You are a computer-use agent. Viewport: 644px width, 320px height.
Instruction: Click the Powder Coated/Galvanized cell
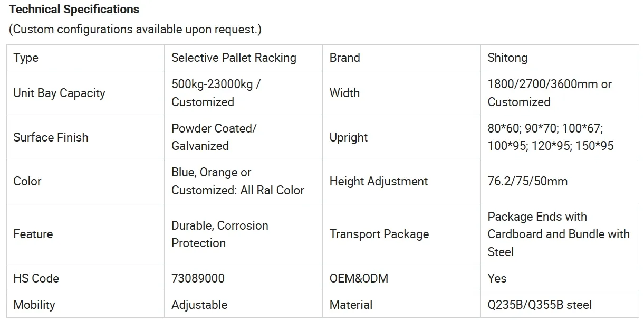point(214,137)
